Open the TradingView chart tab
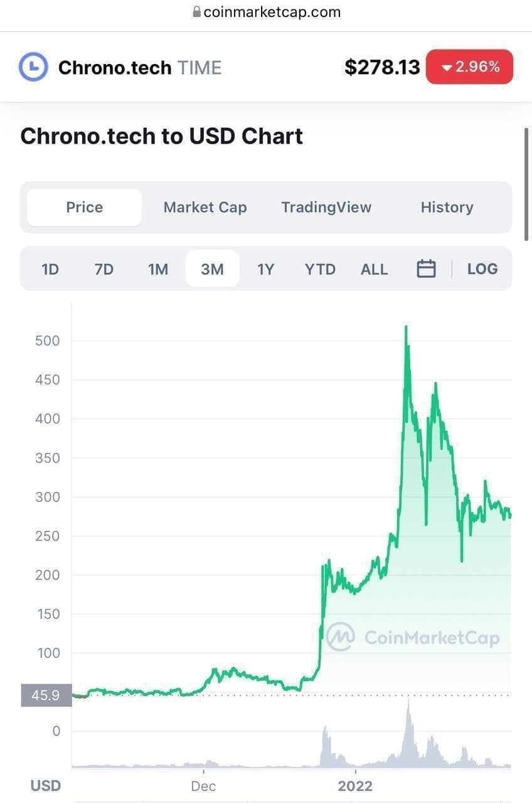This screenshot has width=532, height=803. pos(326,207)
